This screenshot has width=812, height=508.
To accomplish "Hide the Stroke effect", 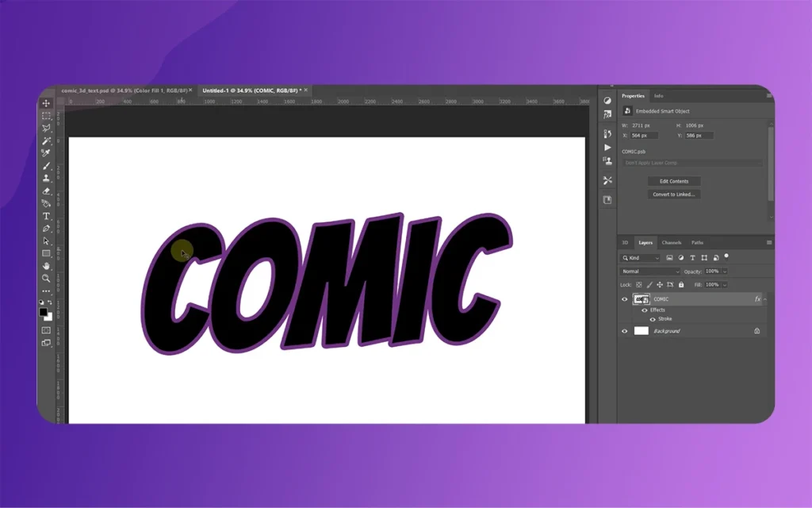I will point(653,319).
